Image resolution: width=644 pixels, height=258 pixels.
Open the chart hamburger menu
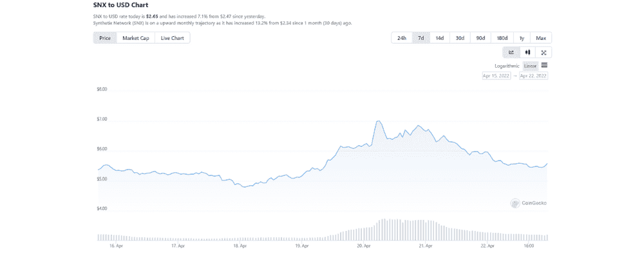[x=544, y=65]
